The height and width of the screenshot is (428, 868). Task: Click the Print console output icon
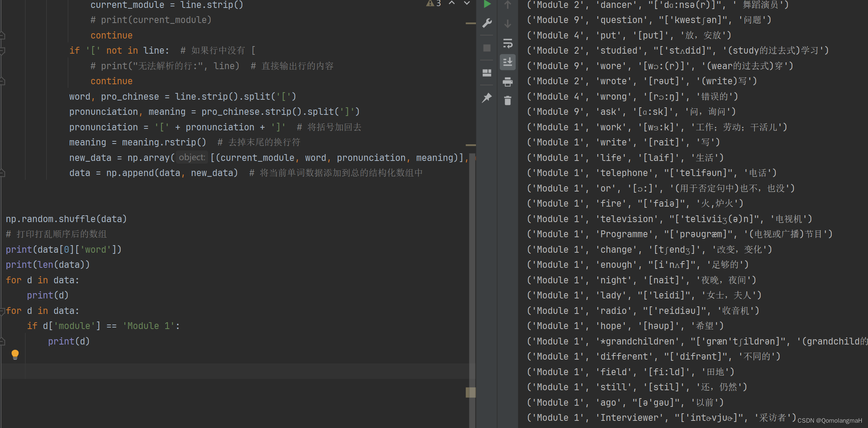508,82
